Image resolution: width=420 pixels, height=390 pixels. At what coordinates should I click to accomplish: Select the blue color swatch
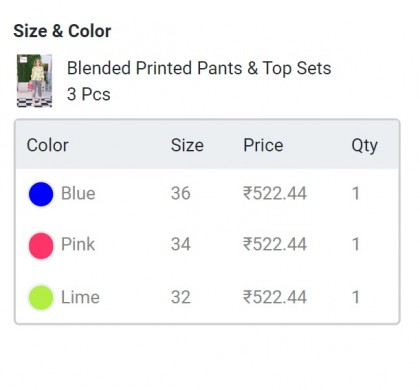[x=41, y=194]
